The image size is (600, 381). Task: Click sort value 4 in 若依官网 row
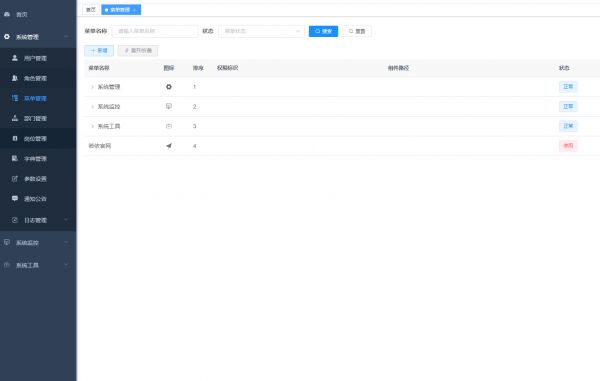(x=194, y=146)
